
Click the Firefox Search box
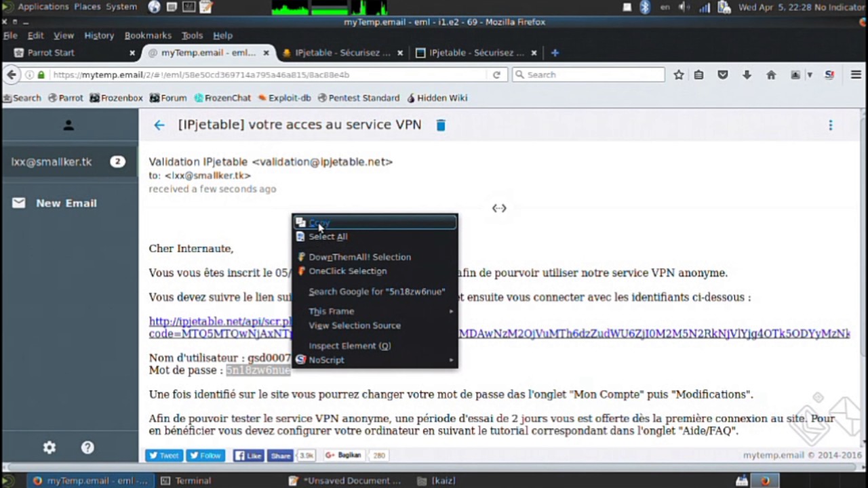point(589,75)
